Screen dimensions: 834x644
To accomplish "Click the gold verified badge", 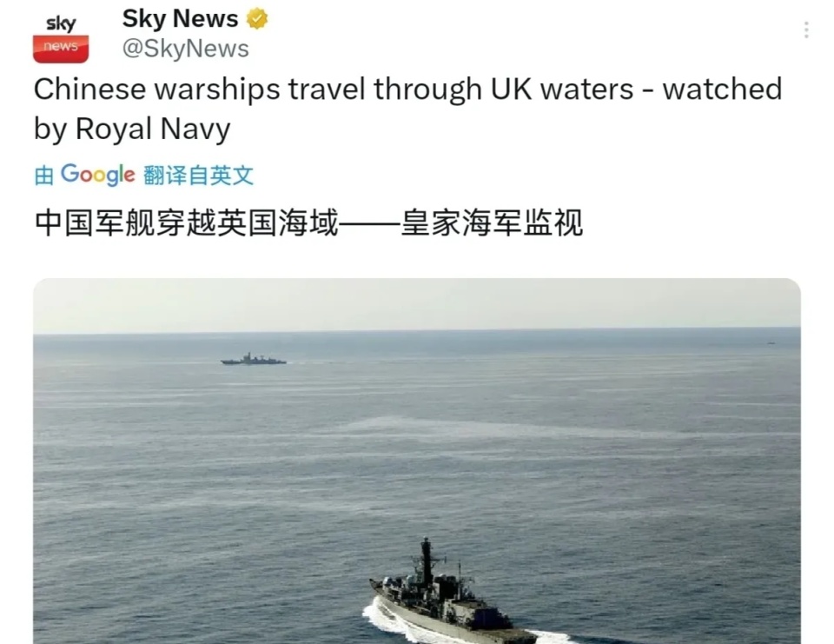I will coord(257,19).
